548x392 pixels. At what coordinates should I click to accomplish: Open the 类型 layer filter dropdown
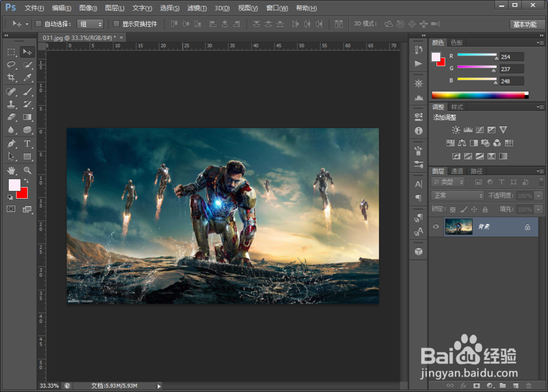click(x=448, y=182)
